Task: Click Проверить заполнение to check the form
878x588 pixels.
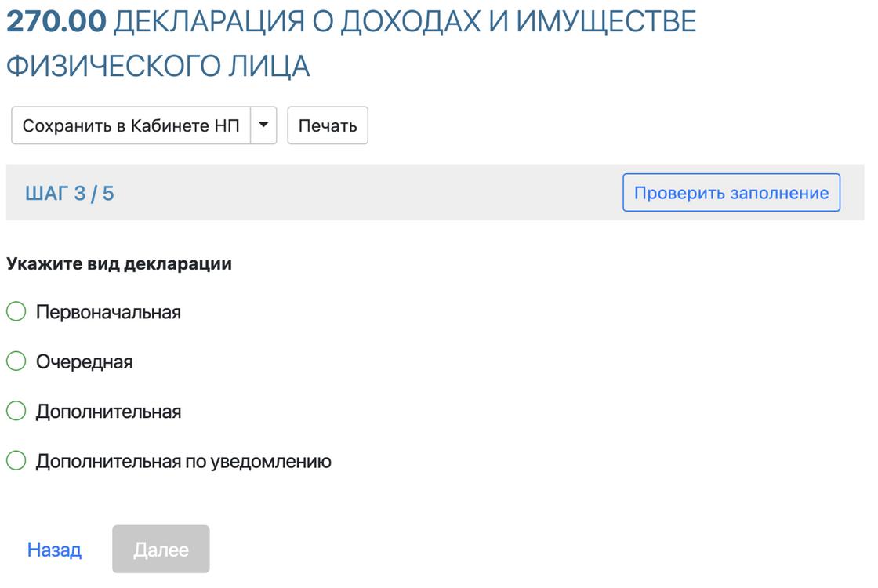Action: 731,192
